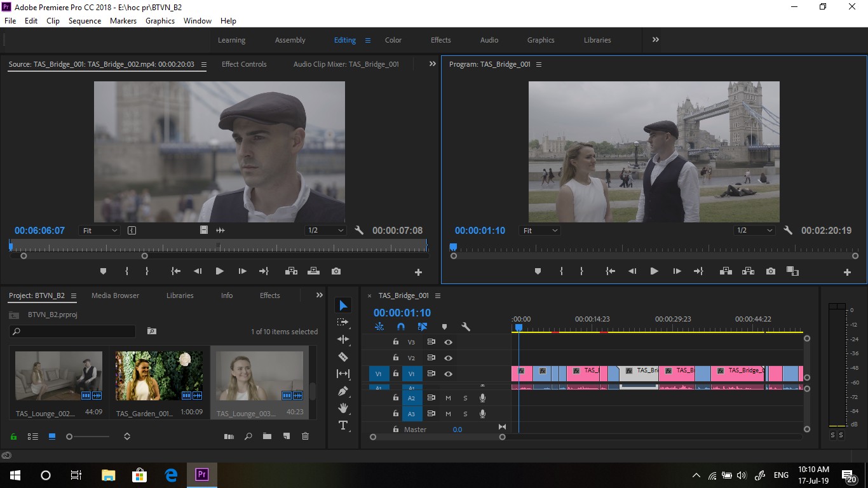This screenshot has width=868, height=488.
Task: Select the TAS_Garden_001 thumbnail
Action: (159, 376)
